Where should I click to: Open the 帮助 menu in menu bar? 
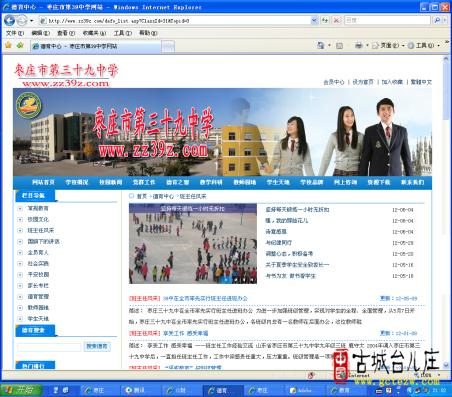tap(148, 33)
